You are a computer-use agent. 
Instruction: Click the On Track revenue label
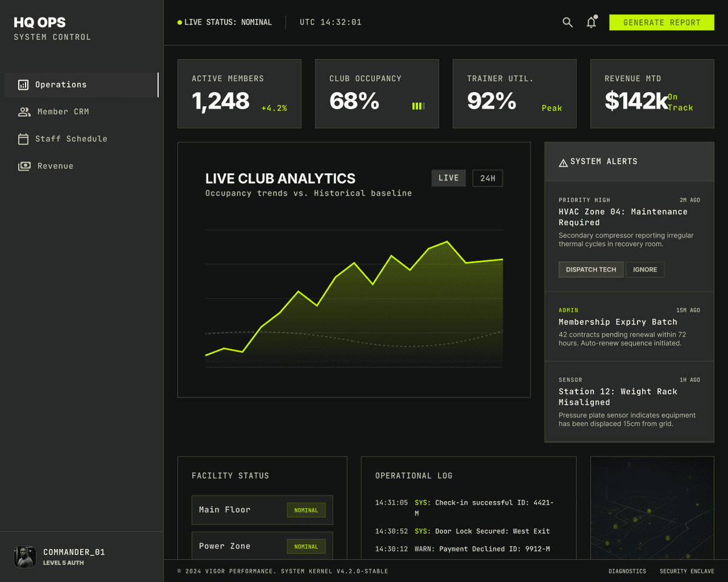680,102
